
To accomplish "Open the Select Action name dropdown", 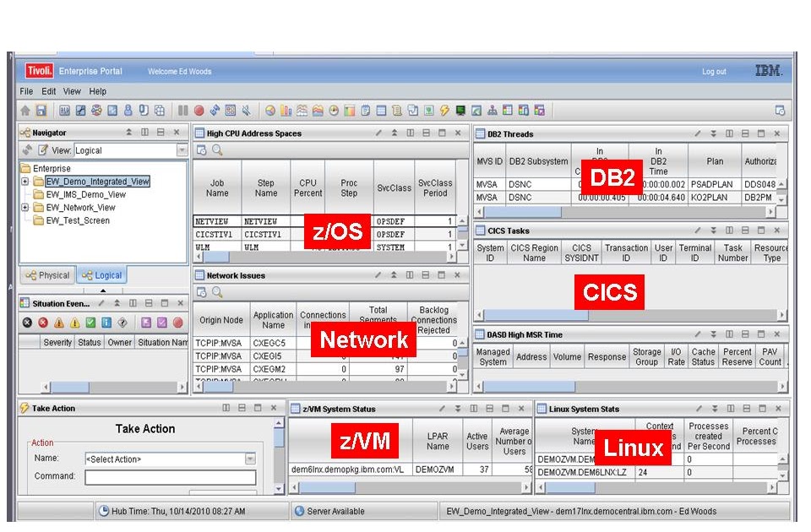I will [250, 459].
